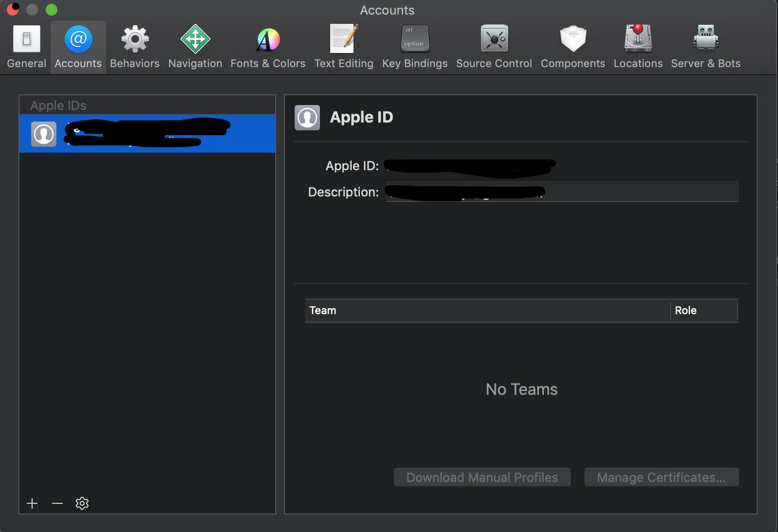This screenshot has height=532, width=778.
Task: Zoom the Accounts window with green button
Action: 52,10
